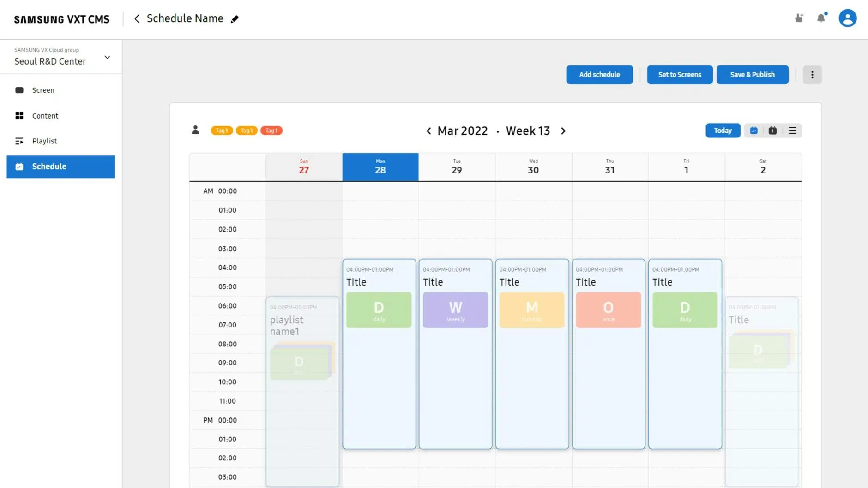Select the red Tag1 label
The image size is (868, 488).
(x=271, y=131)
